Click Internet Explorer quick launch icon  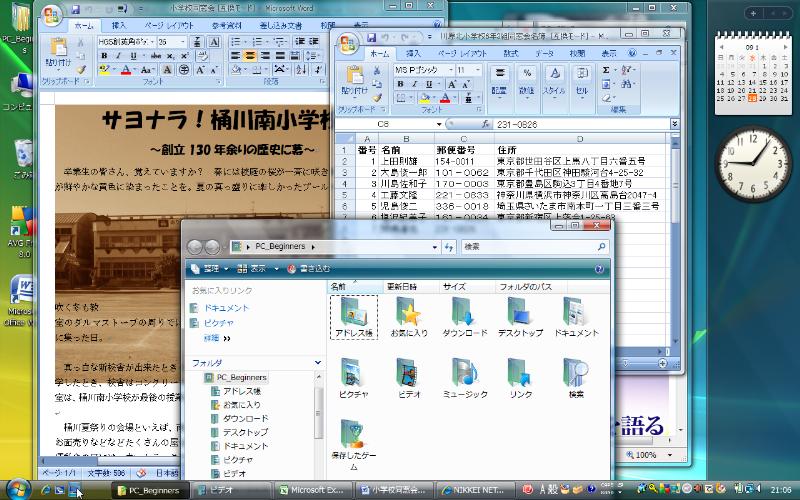[45, 490]
